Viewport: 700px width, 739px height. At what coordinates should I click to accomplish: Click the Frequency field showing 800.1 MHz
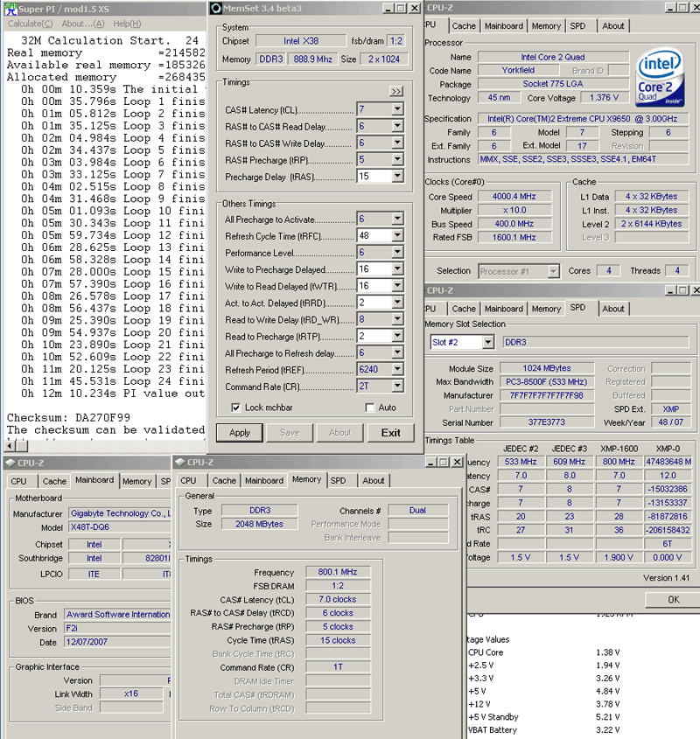click(x=338, y=572)
